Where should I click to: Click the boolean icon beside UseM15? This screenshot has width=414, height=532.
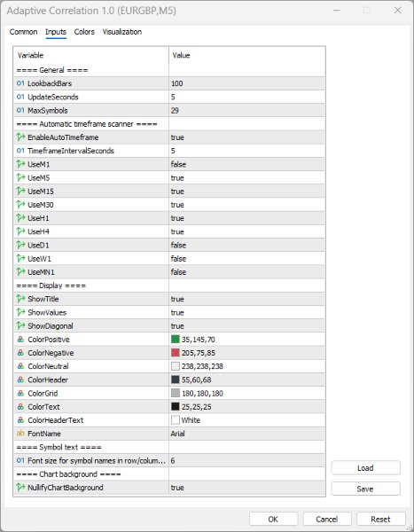(20, 191)
